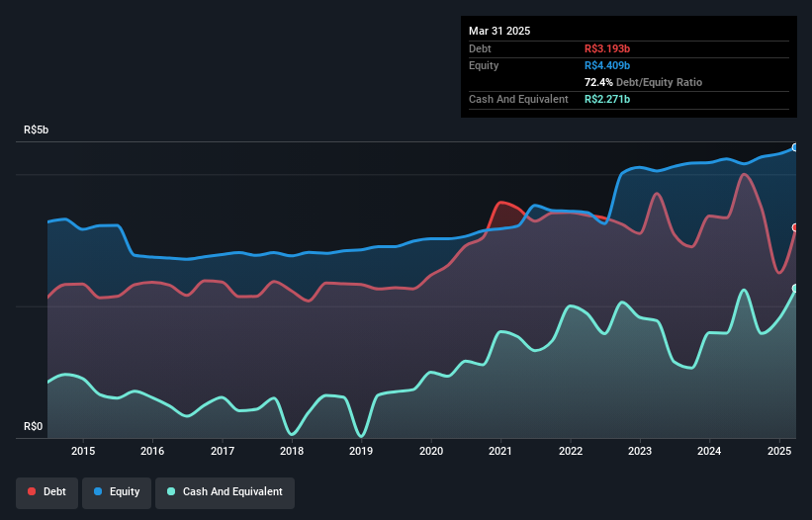Screen dimensions: 812x520
Task: Click the red Debt endpoint marker on chart
Action: [x=795, y=227]
